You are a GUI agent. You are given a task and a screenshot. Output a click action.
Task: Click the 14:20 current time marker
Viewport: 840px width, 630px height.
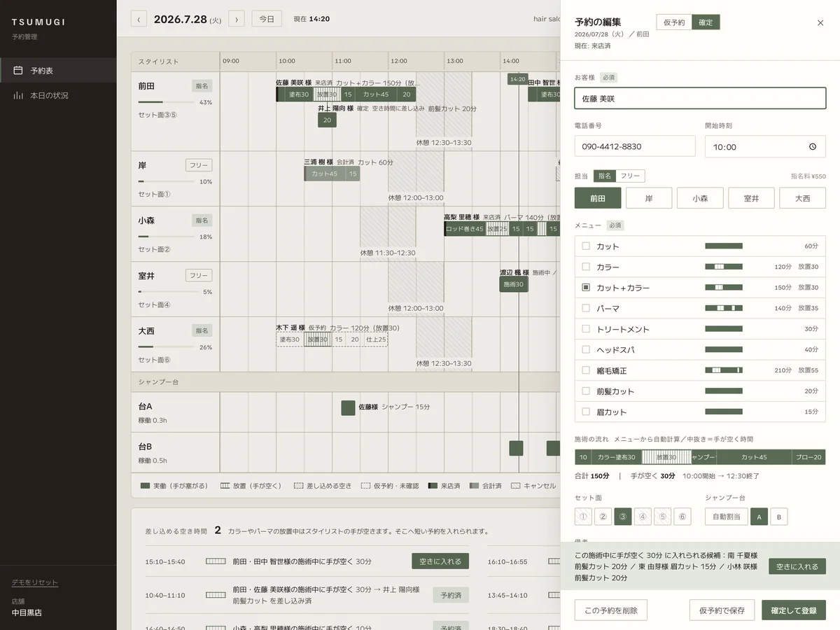pos(517,79)
